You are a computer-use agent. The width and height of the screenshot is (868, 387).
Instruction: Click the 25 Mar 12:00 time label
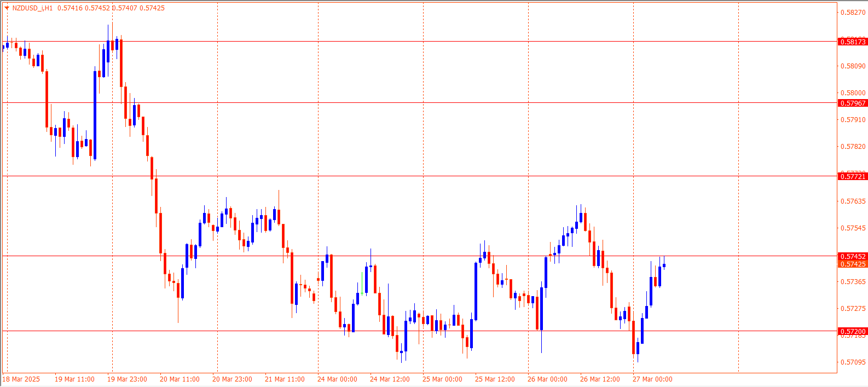pyautogui.click(x=495, y=379)
